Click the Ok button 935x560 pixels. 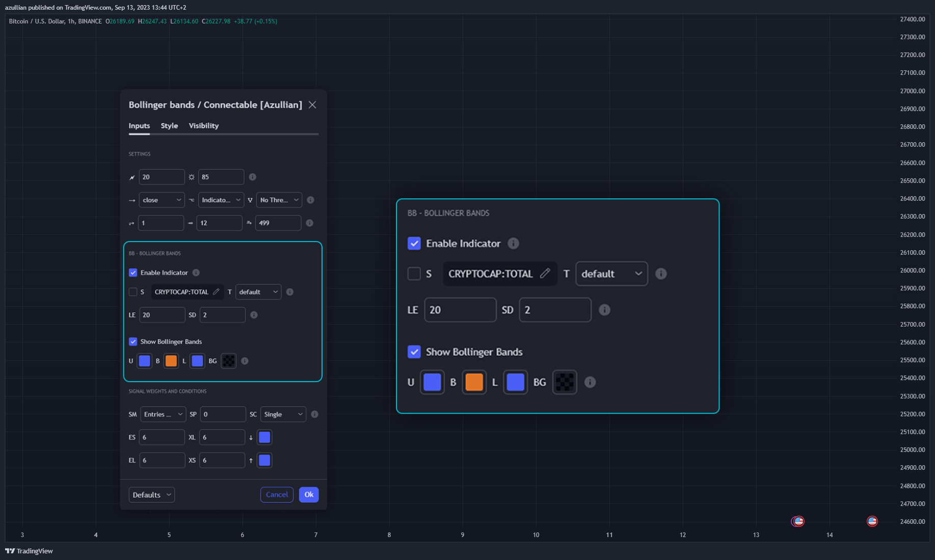(x=309, y=494)
